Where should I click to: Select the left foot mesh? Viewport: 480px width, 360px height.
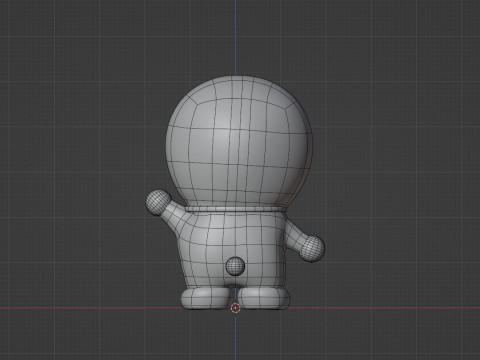click(206, 298)
